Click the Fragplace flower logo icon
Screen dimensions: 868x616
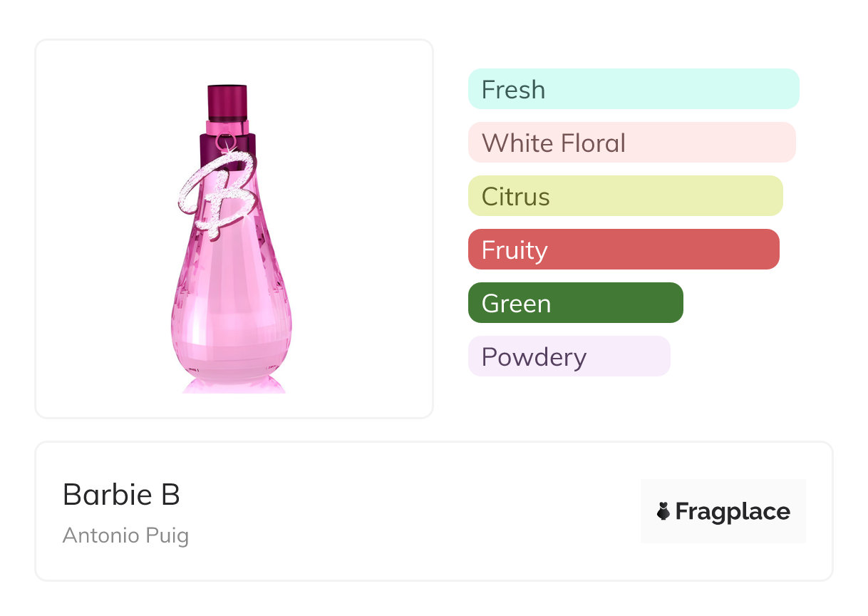(x=663, y=511)
